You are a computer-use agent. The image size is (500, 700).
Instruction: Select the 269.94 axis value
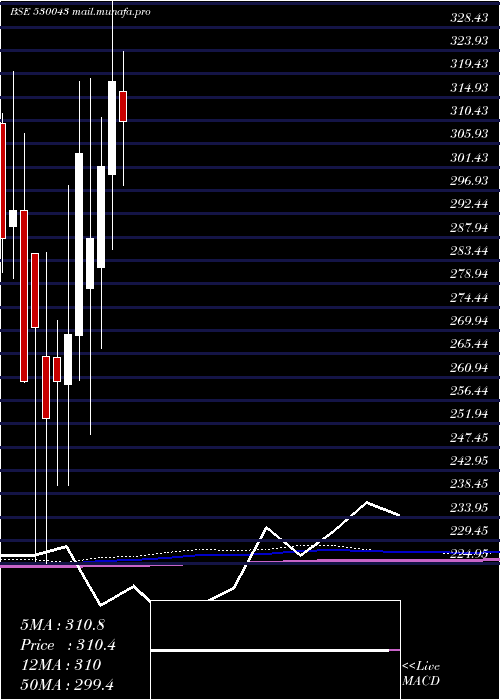[469, 321]
